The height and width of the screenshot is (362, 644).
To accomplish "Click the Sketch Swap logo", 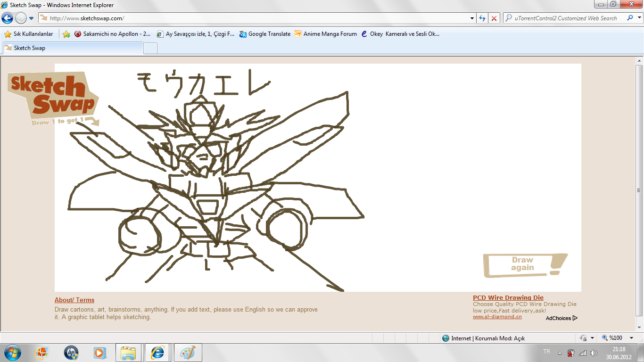I will click(53, 99).
